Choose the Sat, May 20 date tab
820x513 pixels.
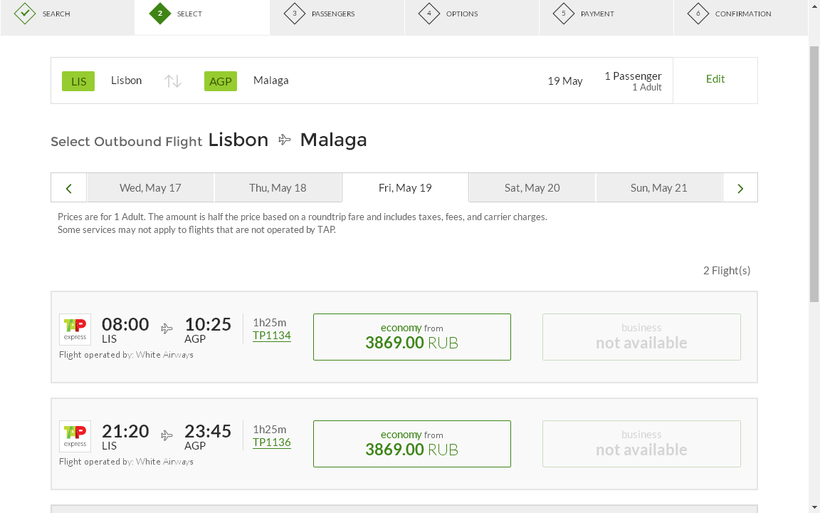[x=532, y=188]
